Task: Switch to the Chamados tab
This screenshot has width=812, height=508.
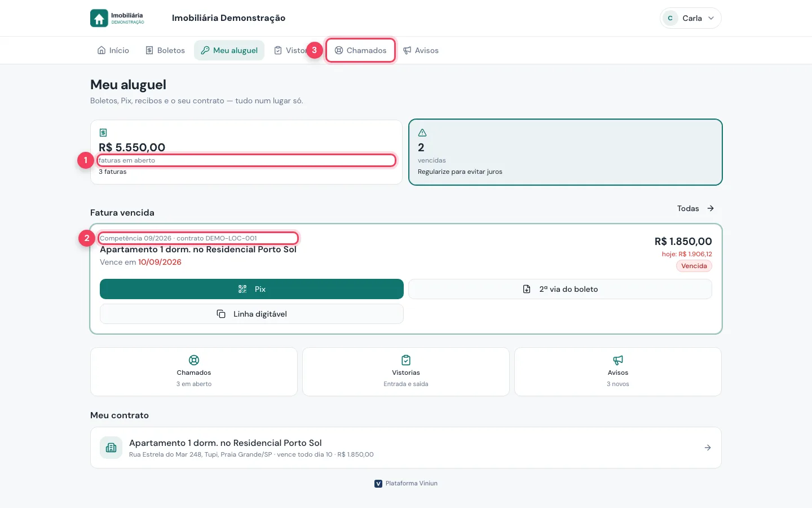Action: tap(360, 50)
